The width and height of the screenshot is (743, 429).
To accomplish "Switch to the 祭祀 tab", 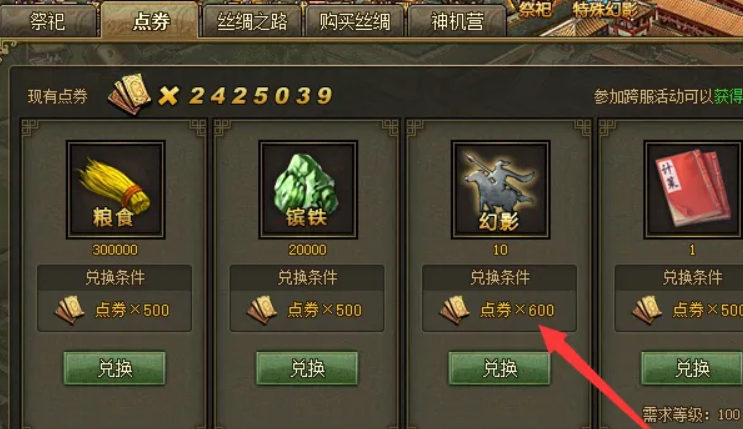I will pyautogui.click(x=48, y=22).
